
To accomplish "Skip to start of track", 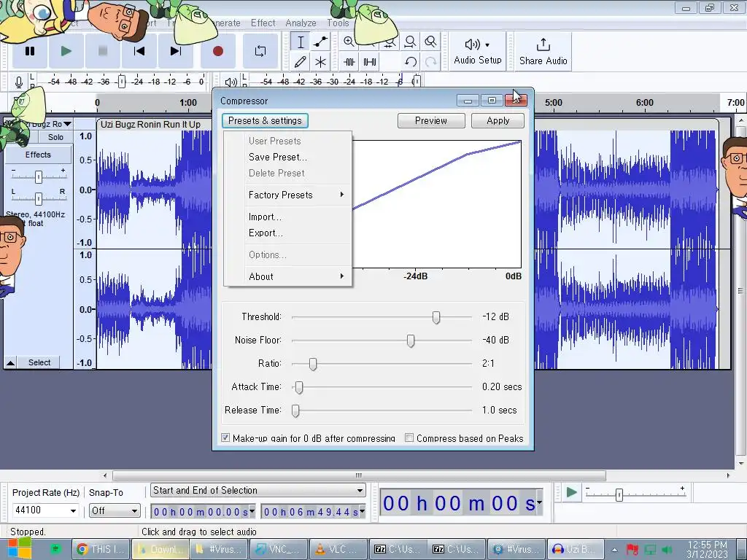I will tap(139, 51).
